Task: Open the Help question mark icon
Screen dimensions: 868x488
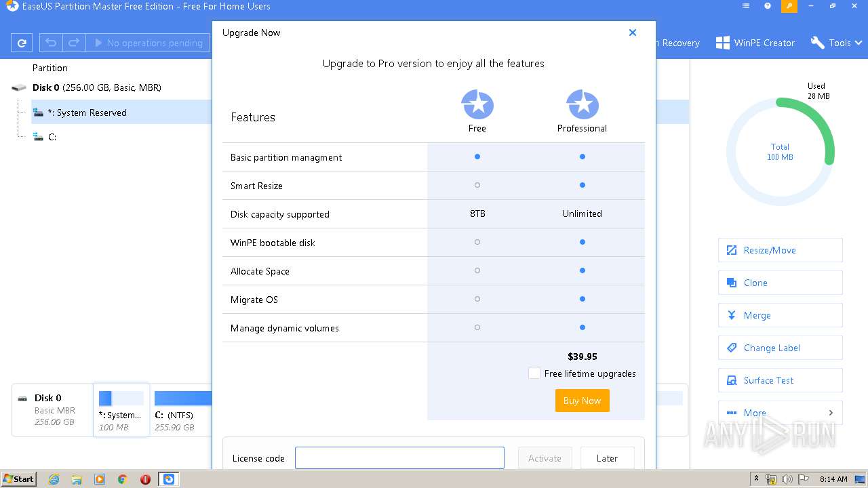Action: pos(768,6)
